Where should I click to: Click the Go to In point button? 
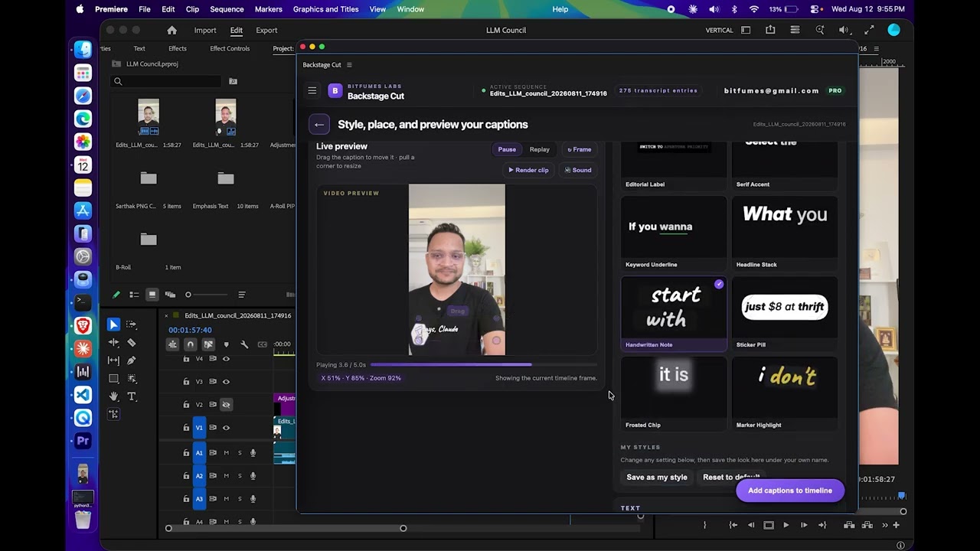point(733,525)
